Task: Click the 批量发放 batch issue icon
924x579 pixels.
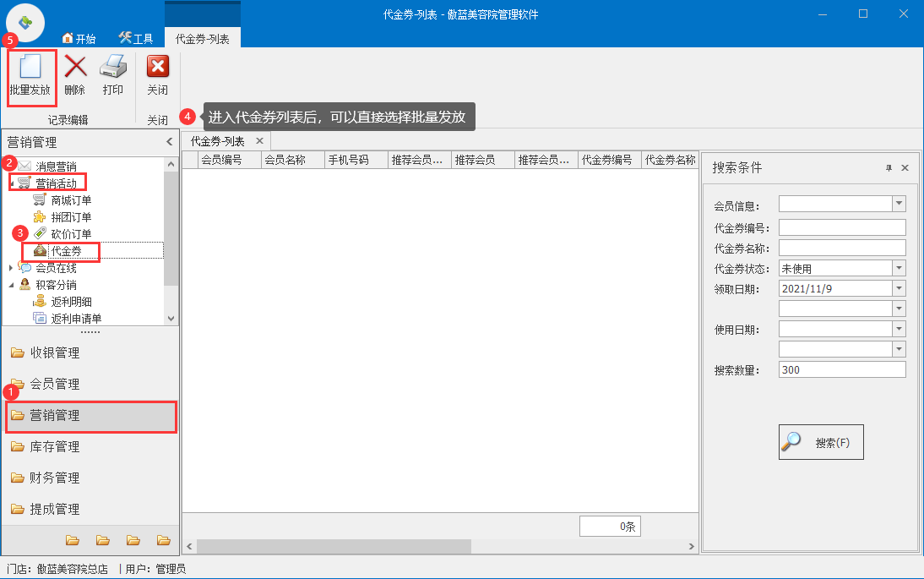Action: tap(30, 67)
